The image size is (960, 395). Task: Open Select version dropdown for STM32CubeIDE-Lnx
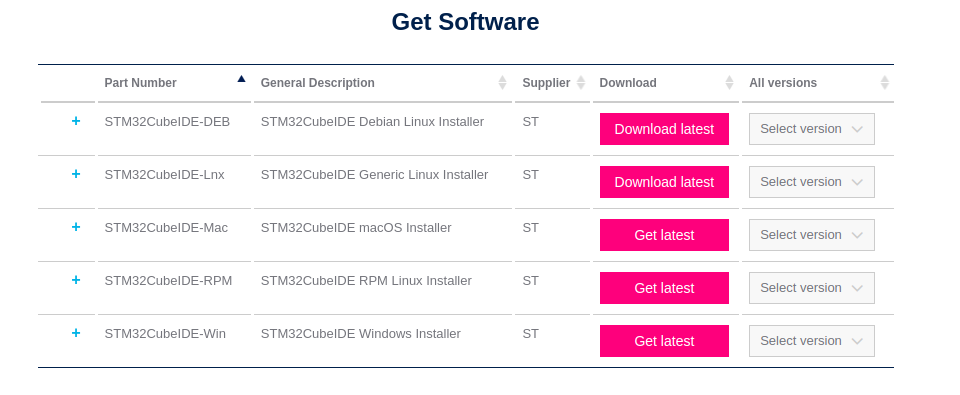[812, 182]
